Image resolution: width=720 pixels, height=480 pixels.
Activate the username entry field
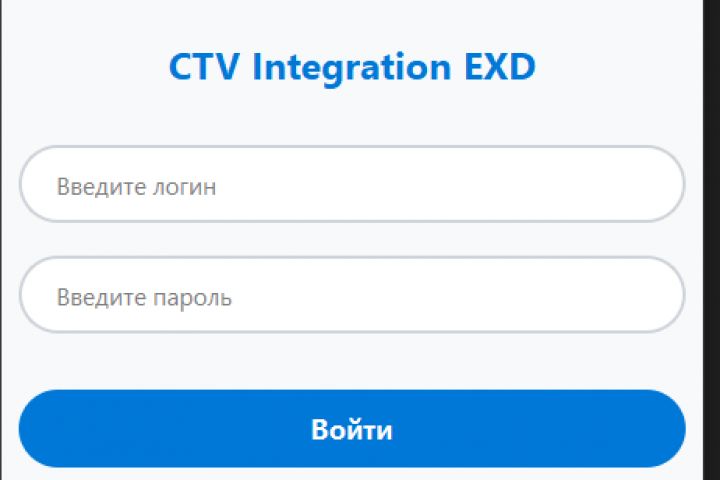(352, 185)
